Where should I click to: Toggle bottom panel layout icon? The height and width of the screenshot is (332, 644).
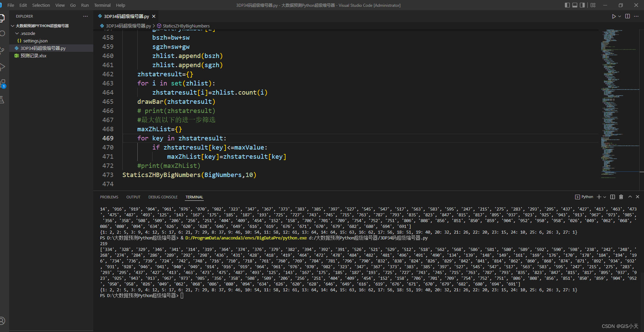point(575,5)
